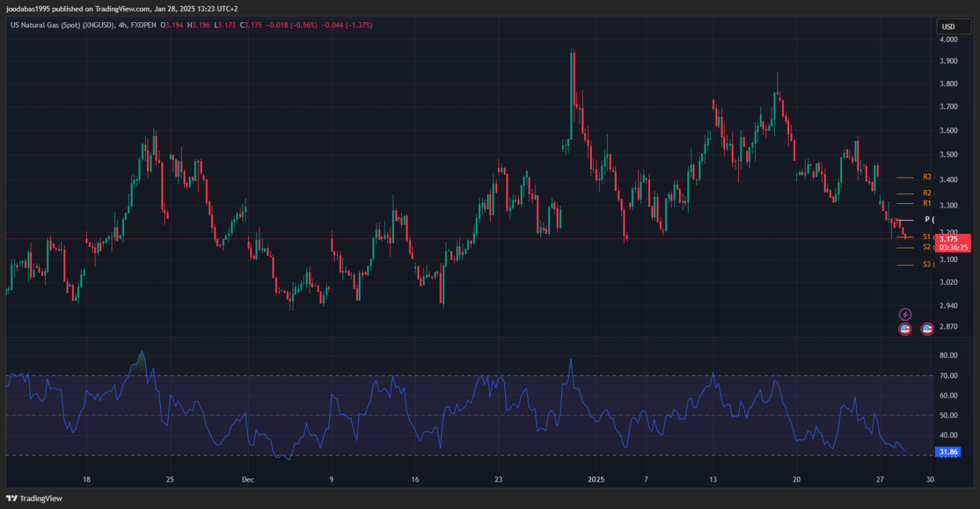This screenshot has height=509, width=980.
Task: Click the 50.00 RSI axis label
Action: coord(949,415)
